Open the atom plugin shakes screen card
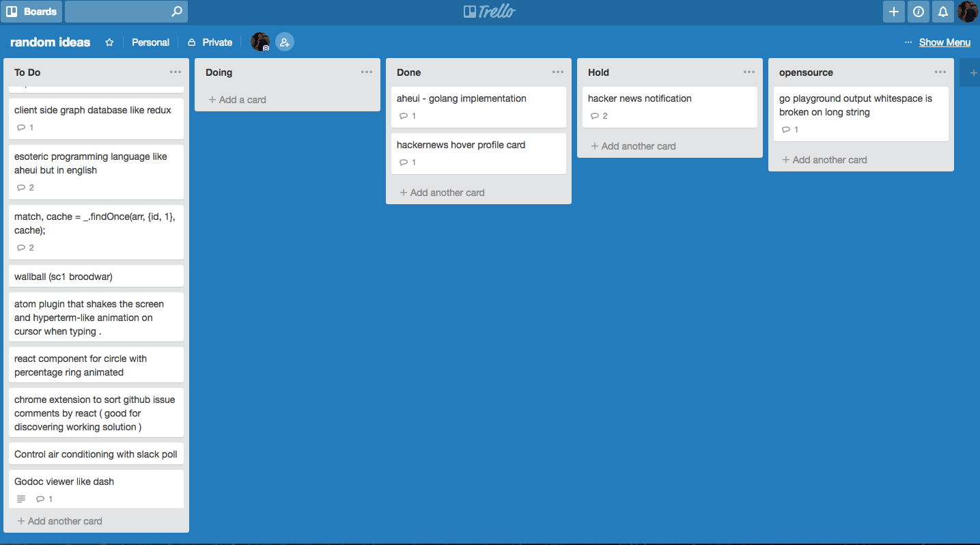Image resolution: width=980 pixels, height=545 pixels. click(x=96, y=318)
